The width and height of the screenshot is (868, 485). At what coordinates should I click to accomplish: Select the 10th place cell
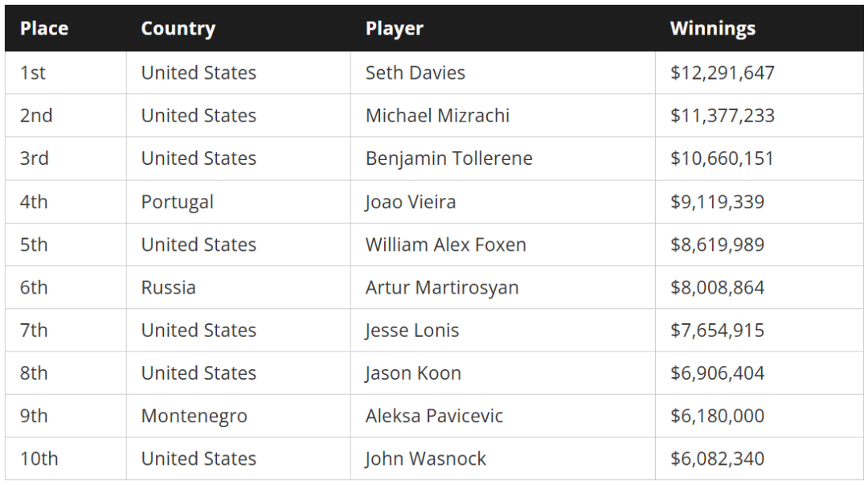66,459
